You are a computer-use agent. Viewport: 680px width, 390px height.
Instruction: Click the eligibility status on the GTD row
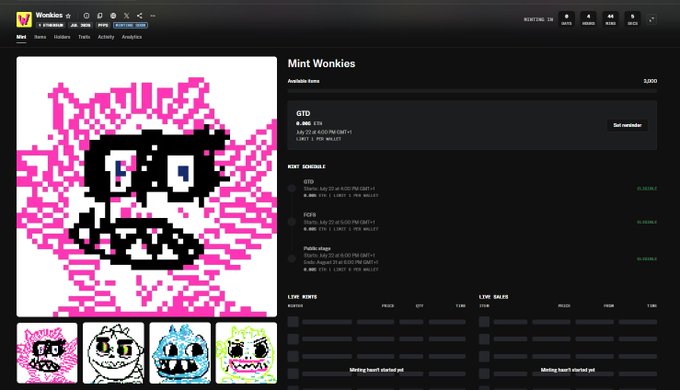pos(647,189)
